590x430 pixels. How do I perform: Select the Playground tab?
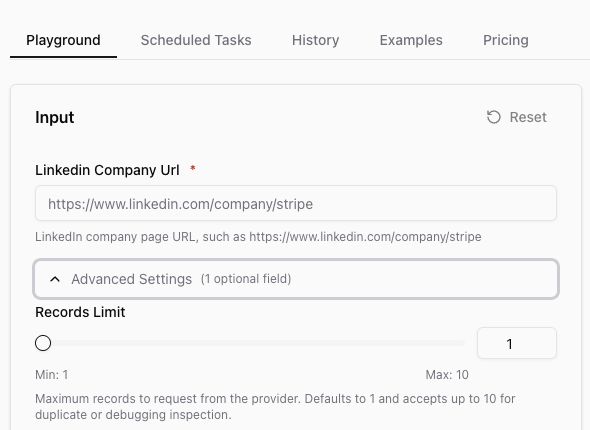[63, 40]
